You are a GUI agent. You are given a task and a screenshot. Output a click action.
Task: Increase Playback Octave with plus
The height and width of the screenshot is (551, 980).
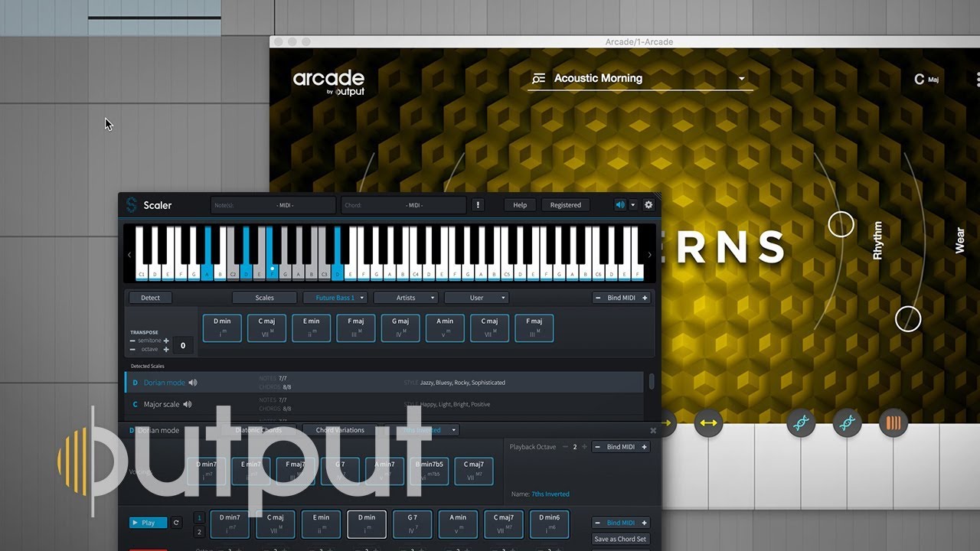[x=584, y=447]
